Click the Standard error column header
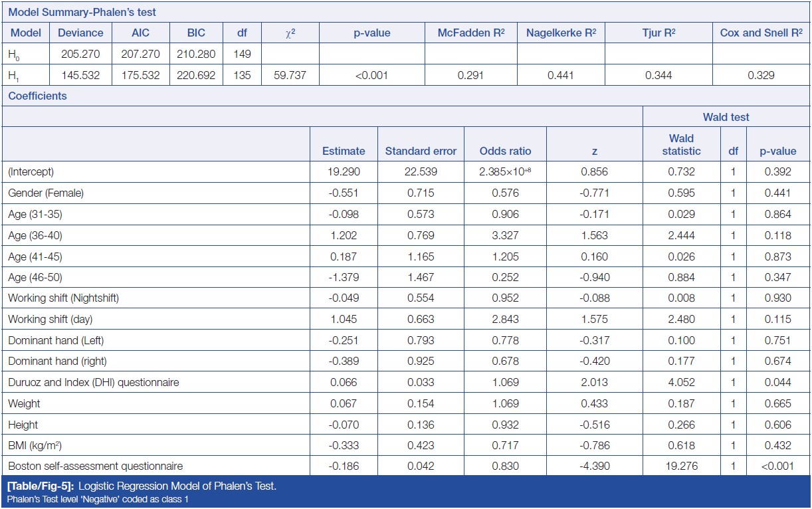Screen dimensions: 812x509 click(421, 151)
